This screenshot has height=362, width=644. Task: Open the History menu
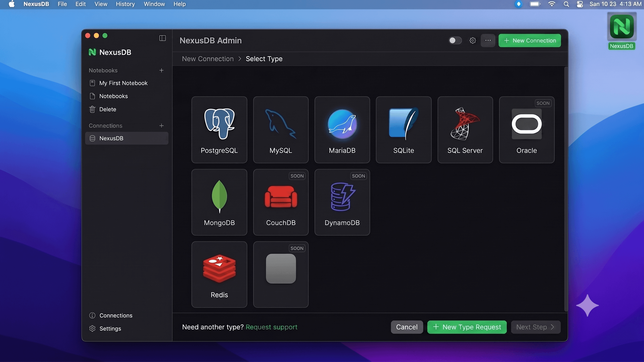click(x=125, y=4)
